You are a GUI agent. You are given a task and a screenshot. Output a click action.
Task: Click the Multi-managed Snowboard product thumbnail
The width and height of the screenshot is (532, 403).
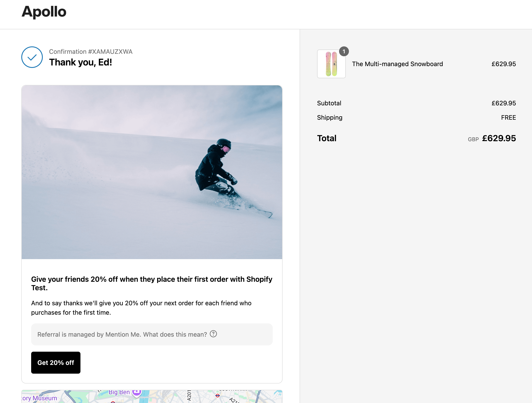pyautogui.click(x=331, y=64)
